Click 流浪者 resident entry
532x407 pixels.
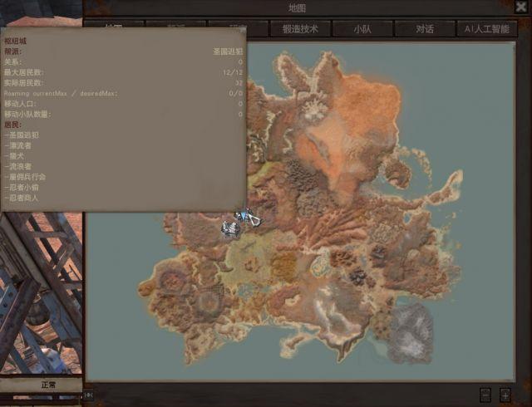click(x=19, y=166)
